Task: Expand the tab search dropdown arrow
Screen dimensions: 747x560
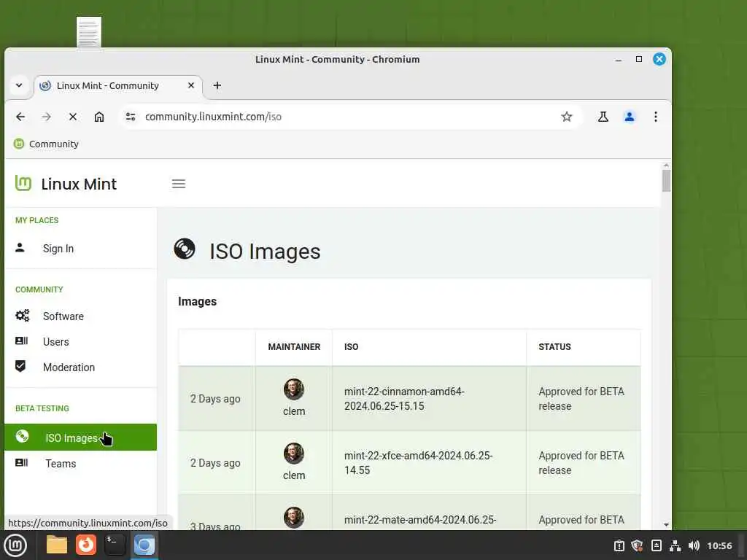Action: tap(19, 86)
